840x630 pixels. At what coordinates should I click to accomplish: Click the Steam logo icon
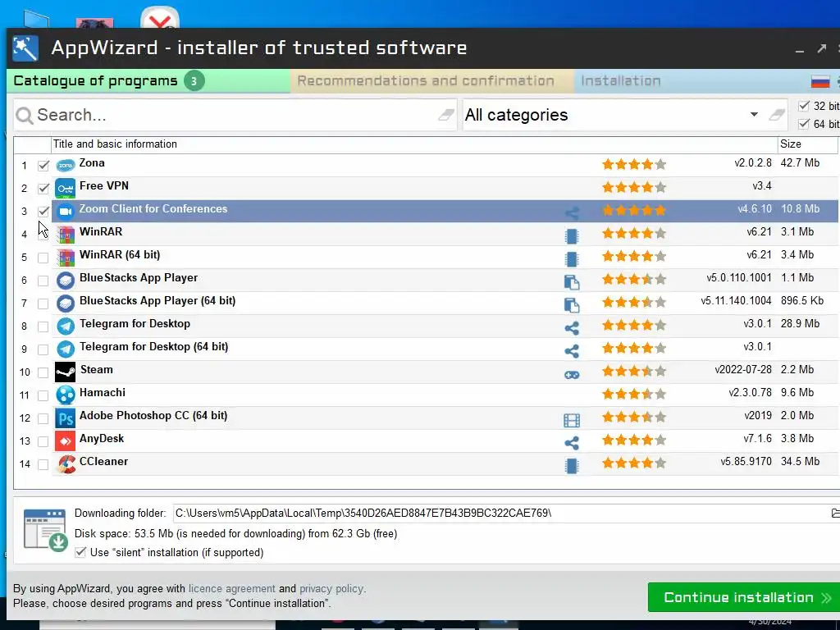click(x=66, y=372)
